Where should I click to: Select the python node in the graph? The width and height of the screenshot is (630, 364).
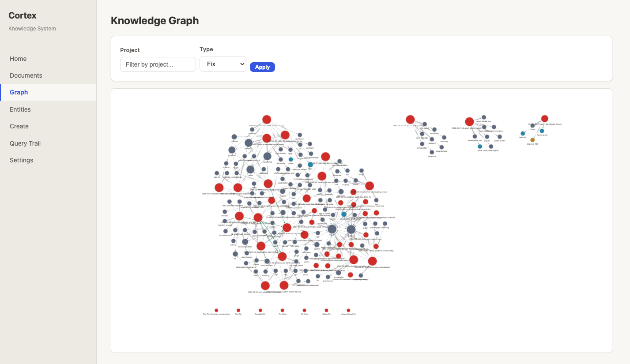[x=290, y=159]
